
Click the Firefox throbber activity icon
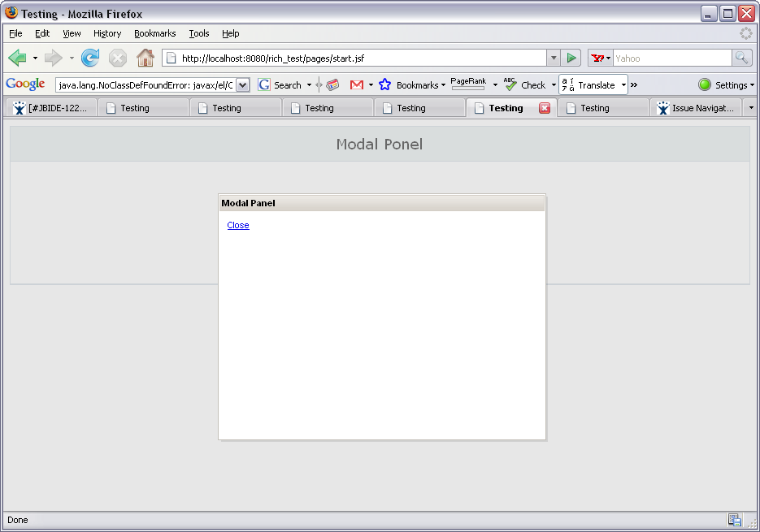click(745, 33)
